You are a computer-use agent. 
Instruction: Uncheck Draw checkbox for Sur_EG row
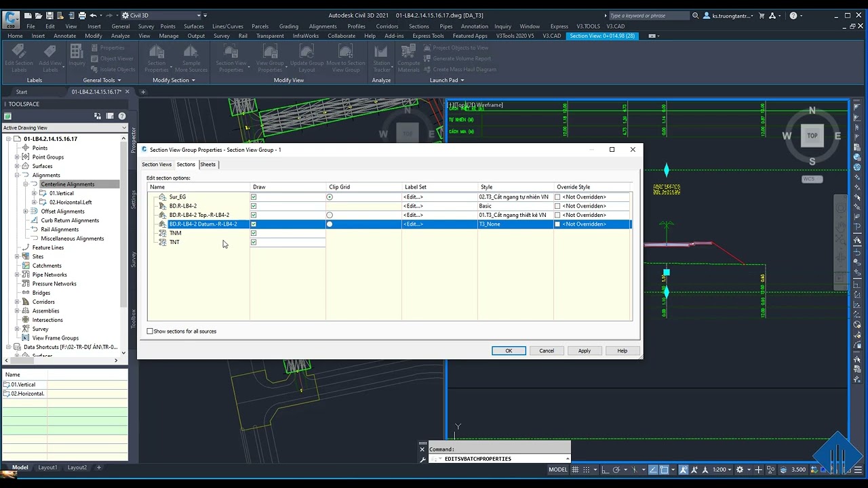254,197
